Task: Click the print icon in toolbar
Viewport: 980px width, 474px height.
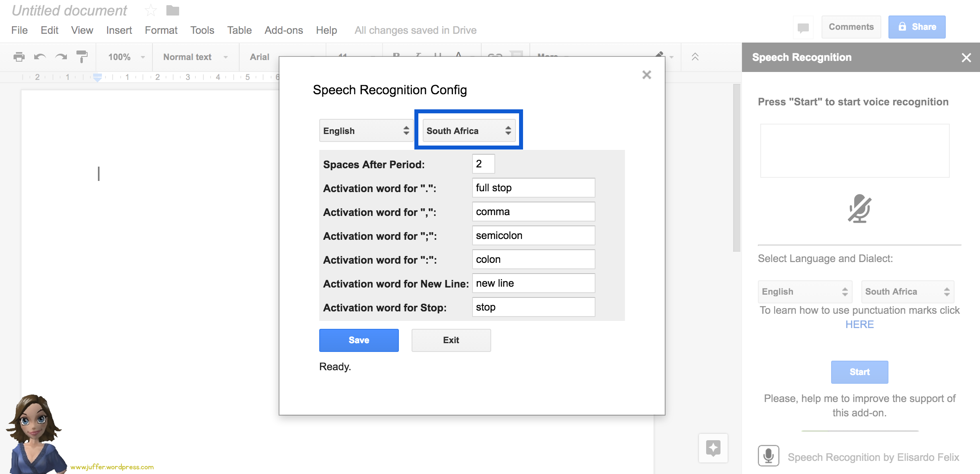Action: (x=19, y=57)
